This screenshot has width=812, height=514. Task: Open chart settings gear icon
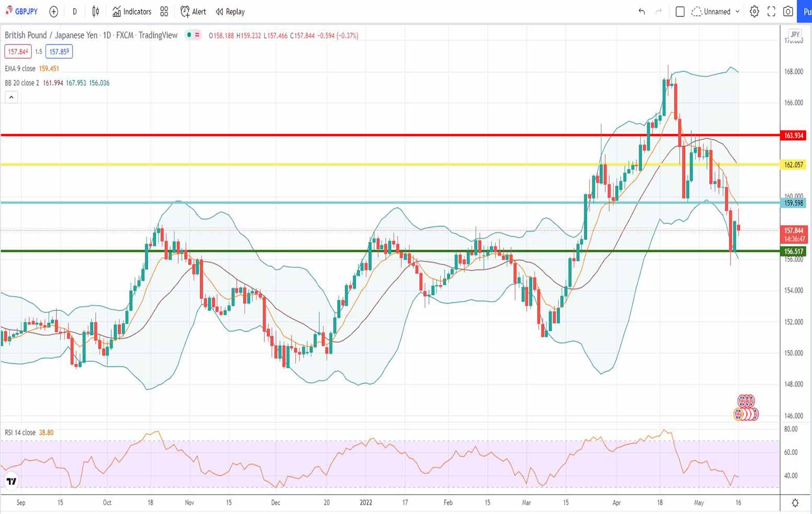(754, 11)
